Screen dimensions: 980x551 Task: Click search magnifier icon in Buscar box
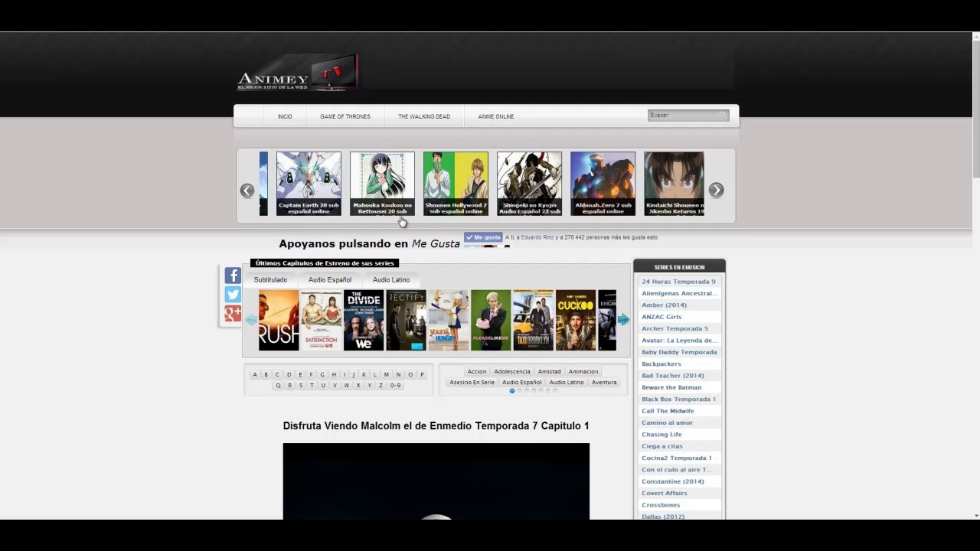[x=721, y=116]
